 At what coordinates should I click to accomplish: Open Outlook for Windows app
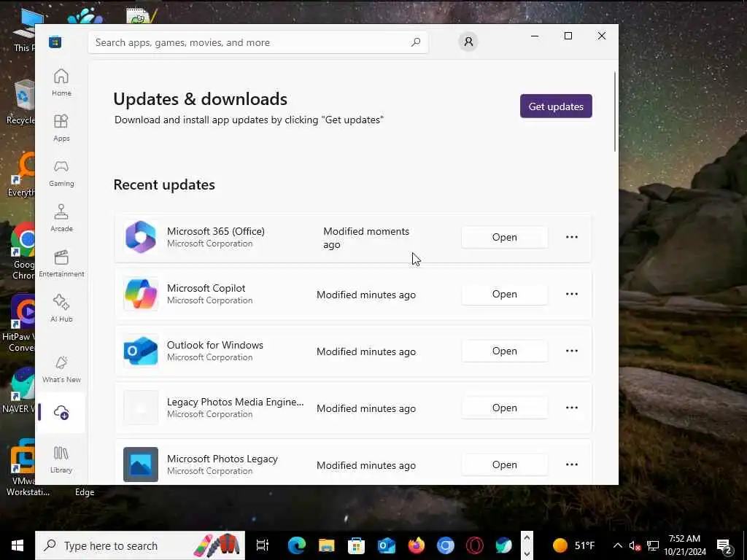click(505, 351)
